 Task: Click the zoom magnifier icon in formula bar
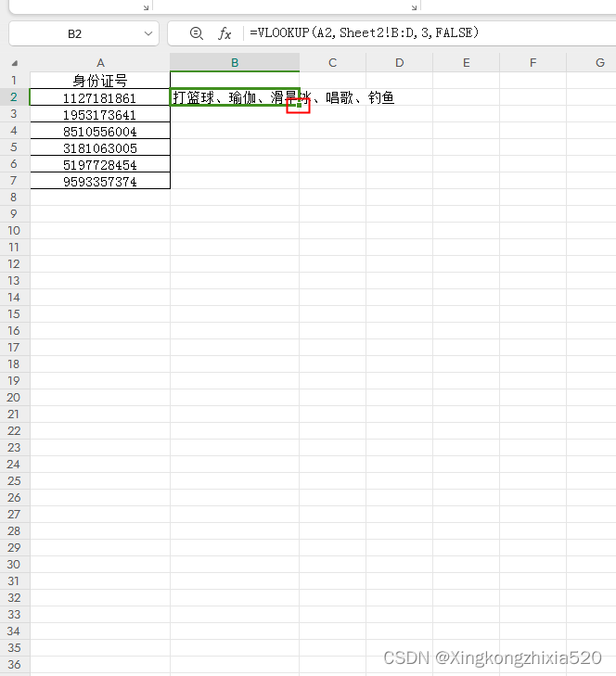197,33
